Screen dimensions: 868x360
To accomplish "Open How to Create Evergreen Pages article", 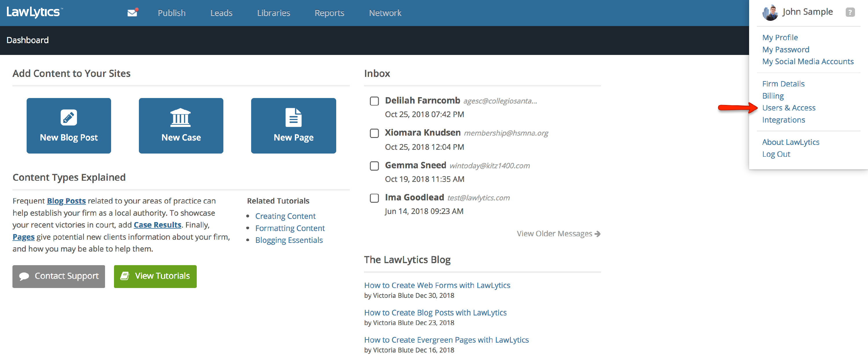I will tap(446, 340).
